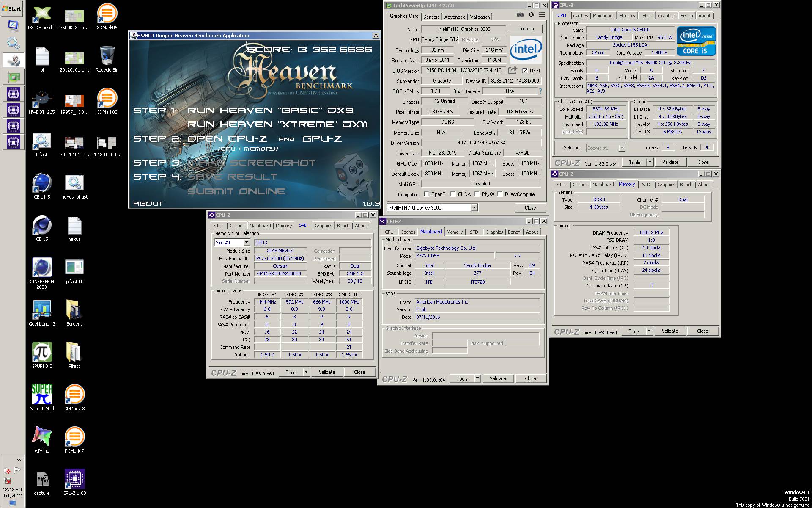Expand Tools arrow in CPU-Z Memory window
The height and width of the screenshot is (508, 812).
tap(650, 331)
